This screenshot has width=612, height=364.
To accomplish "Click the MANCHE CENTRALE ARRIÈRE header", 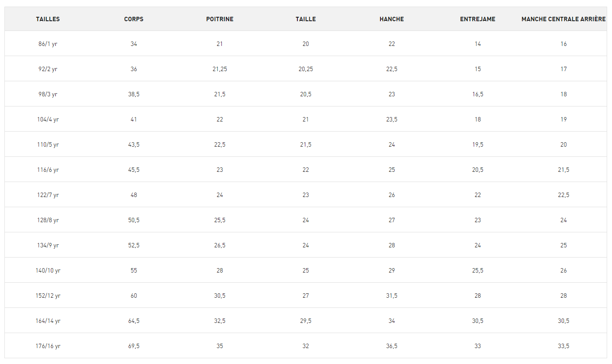I will tap(563, 19).
